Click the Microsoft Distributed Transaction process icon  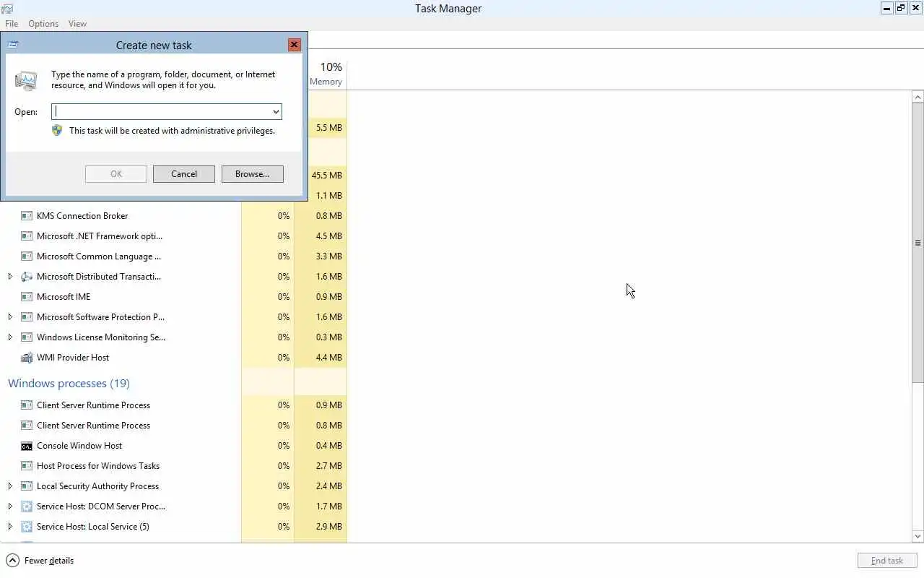[x=27, y=277]
